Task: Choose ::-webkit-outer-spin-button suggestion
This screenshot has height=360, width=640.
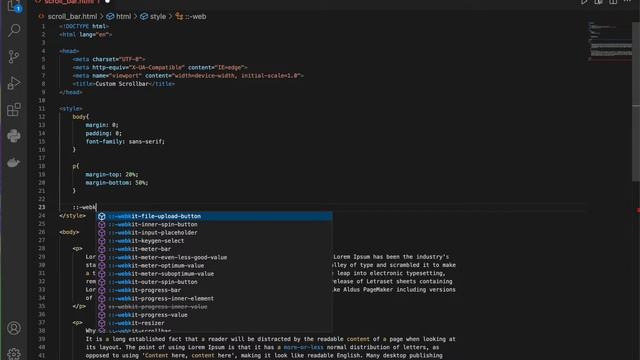Action: (214, 282)
